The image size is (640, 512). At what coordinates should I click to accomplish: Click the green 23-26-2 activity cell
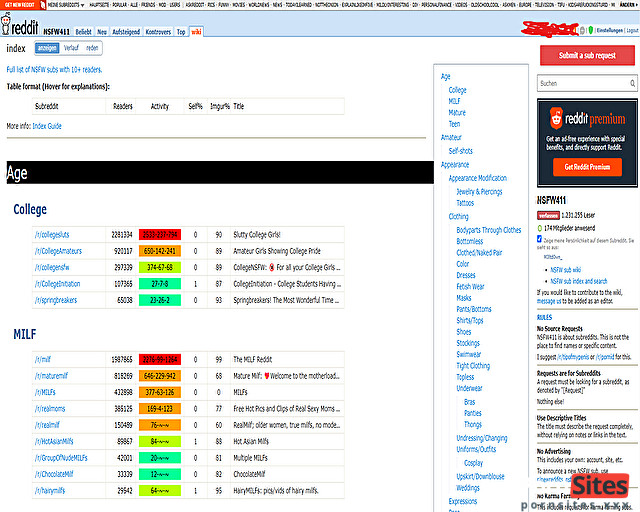(x=160, y=300)
